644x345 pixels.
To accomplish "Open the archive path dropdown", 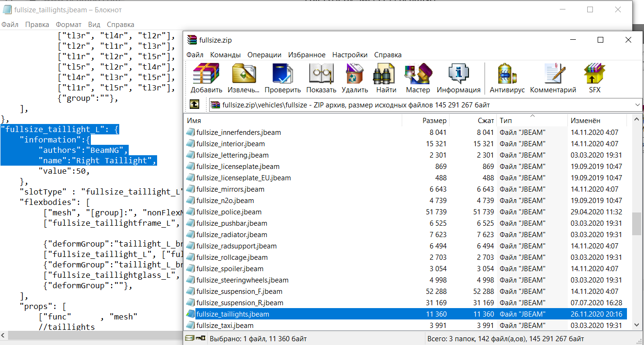I will pyautogui.click(x=637, y=105).
